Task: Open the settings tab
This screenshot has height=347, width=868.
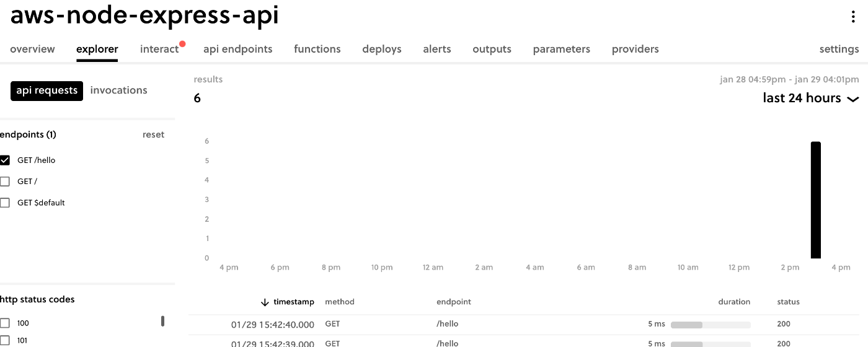Action: pos(839,49)
